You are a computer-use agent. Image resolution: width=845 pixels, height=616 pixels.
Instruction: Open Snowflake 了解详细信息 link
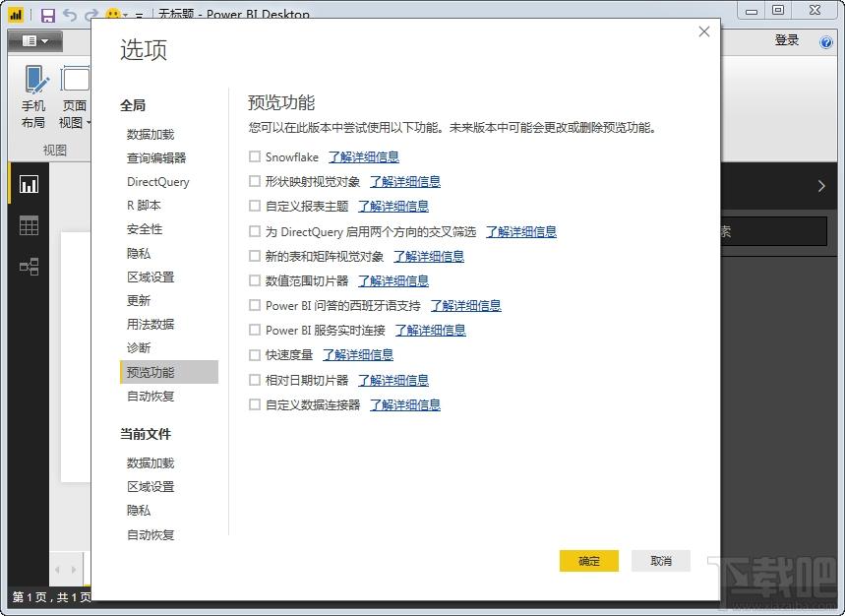click(x=364, y=156)
